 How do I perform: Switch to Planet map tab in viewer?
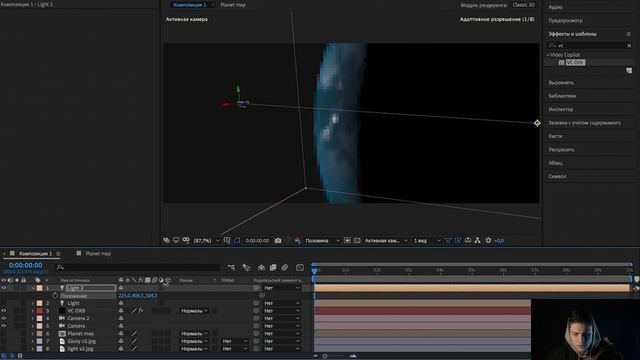pyautogui.click(x=233, y=5)
